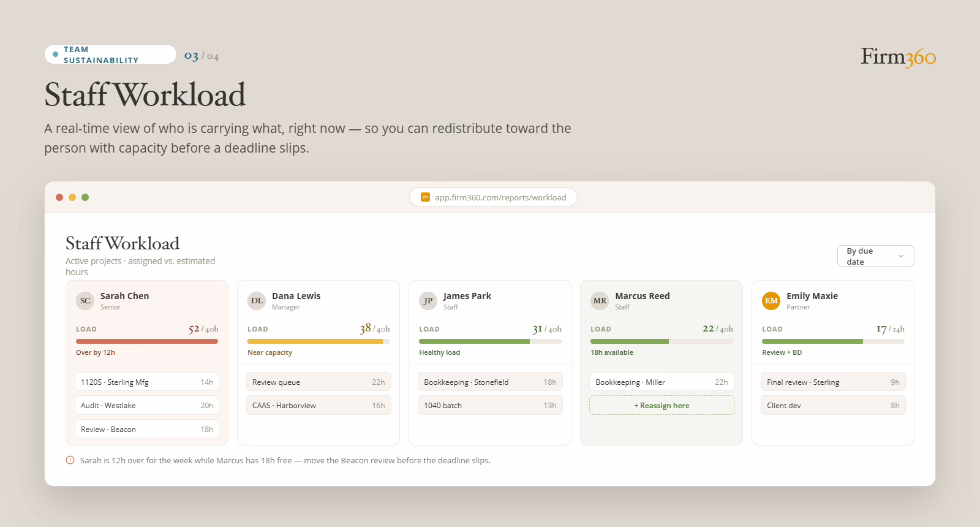The image size is (980, 527).
Task: Open Marcus Reed's MR avatar
Action: [x=600, y=301]
